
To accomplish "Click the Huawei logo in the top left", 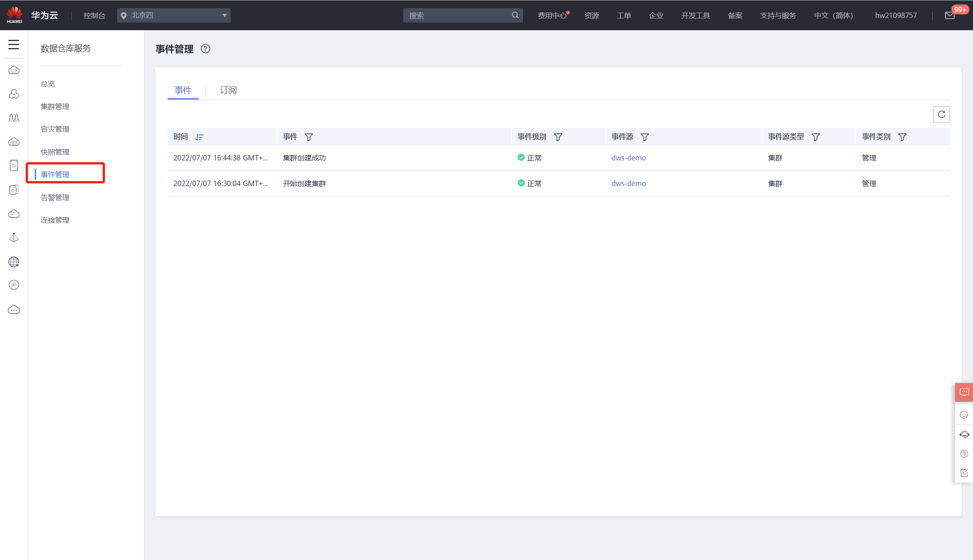I will [x=14, y=15].
